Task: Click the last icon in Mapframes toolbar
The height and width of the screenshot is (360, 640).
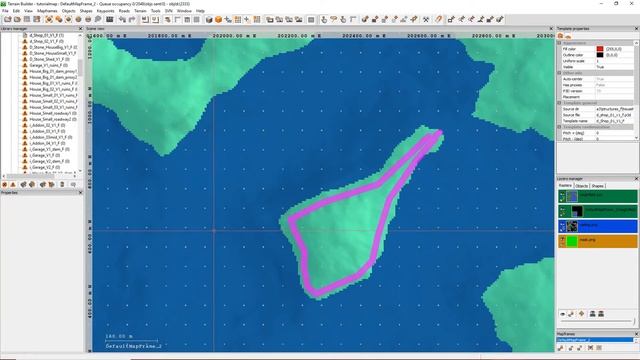Action: point(599,348)
